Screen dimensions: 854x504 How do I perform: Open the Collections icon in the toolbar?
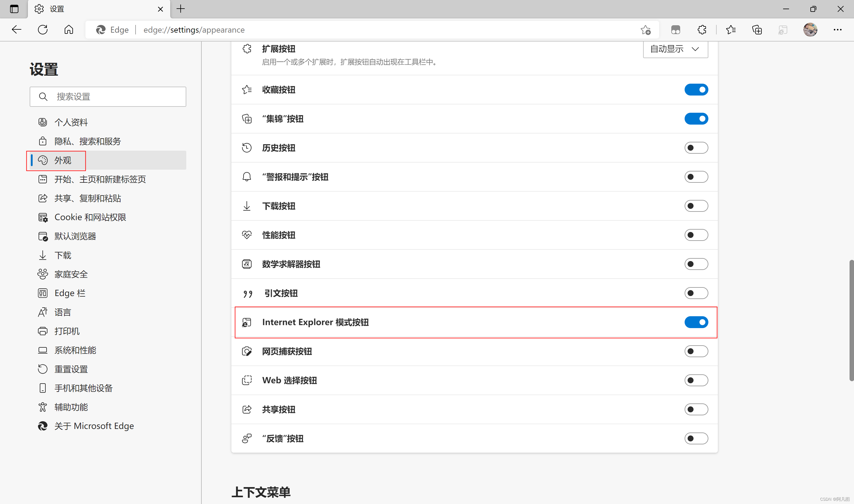pyautogui.click(x=757, y=30)
